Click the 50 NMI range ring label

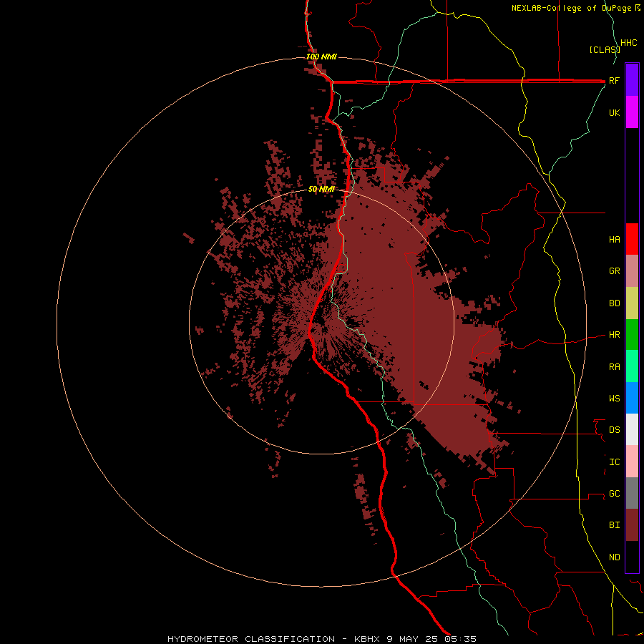point(321,189)
